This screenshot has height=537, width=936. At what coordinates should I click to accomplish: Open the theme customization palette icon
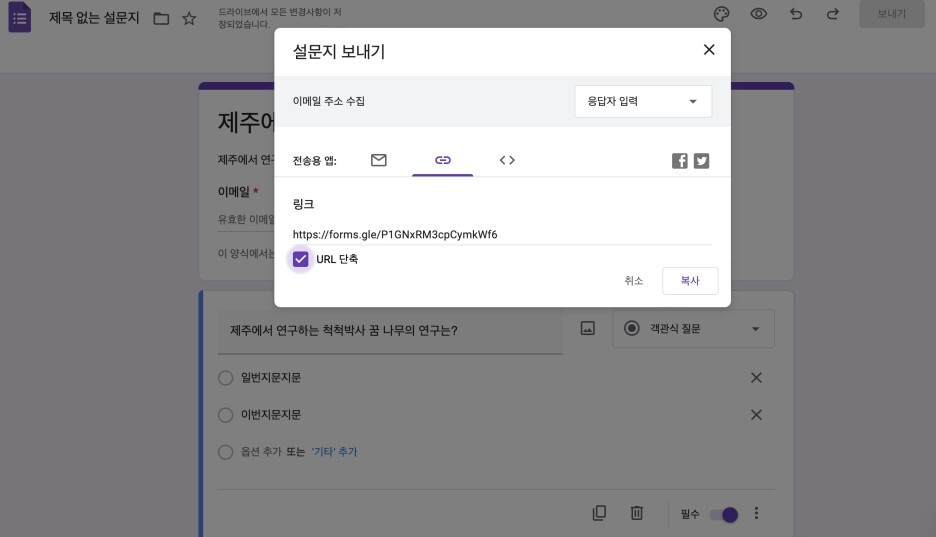click(721, 14)
